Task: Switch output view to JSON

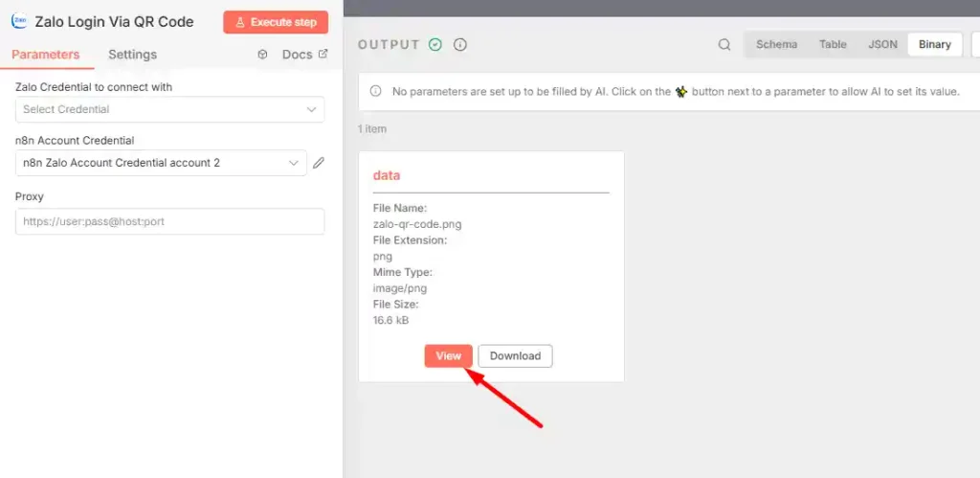Action: (x=882, y=44)
